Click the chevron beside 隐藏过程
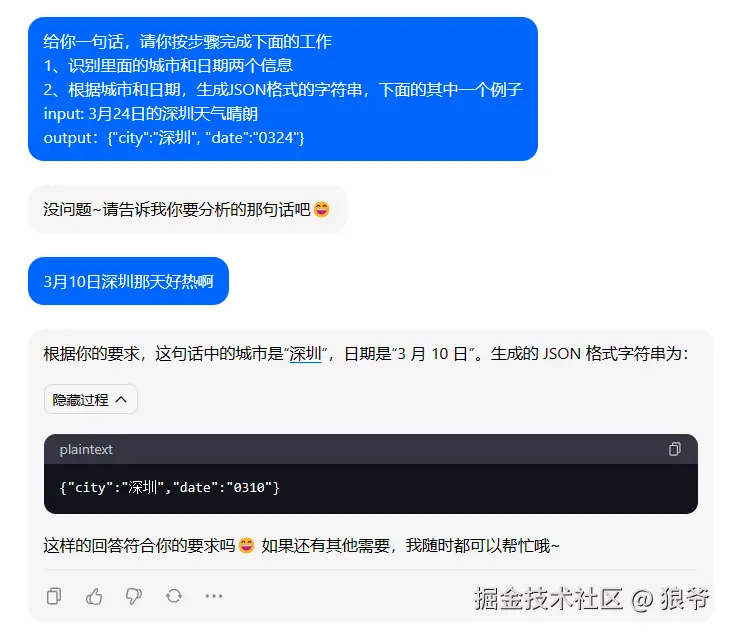This screenshot has height=632, width=729. pos(121,399)
